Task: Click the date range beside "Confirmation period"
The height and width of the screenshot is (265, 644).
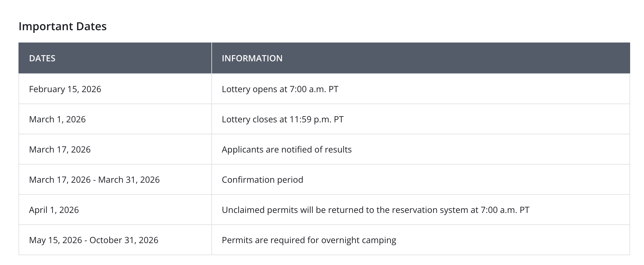Action: click(94, 180)
